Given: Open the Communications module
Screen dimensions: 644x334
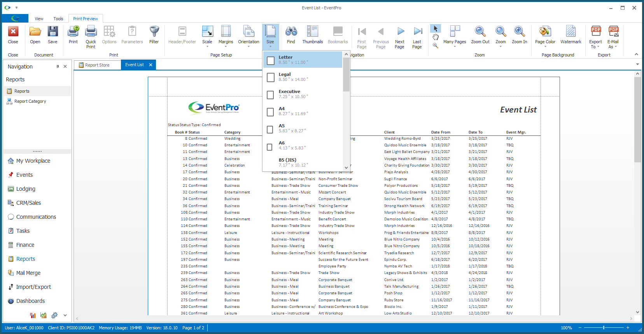Looking at the screenshot, I should coord(36,217).
